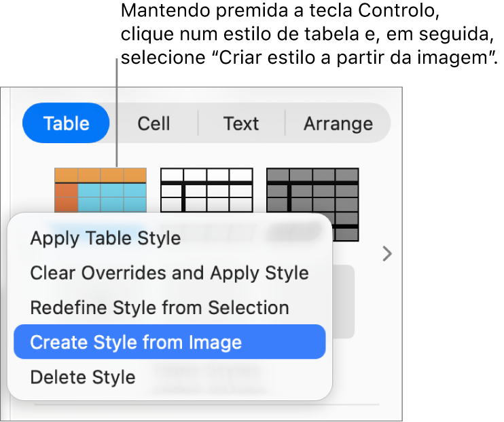The image size is (504, 422).
Task: Select Clear Overrides and Apply Style
Action: tap(169, 273)
